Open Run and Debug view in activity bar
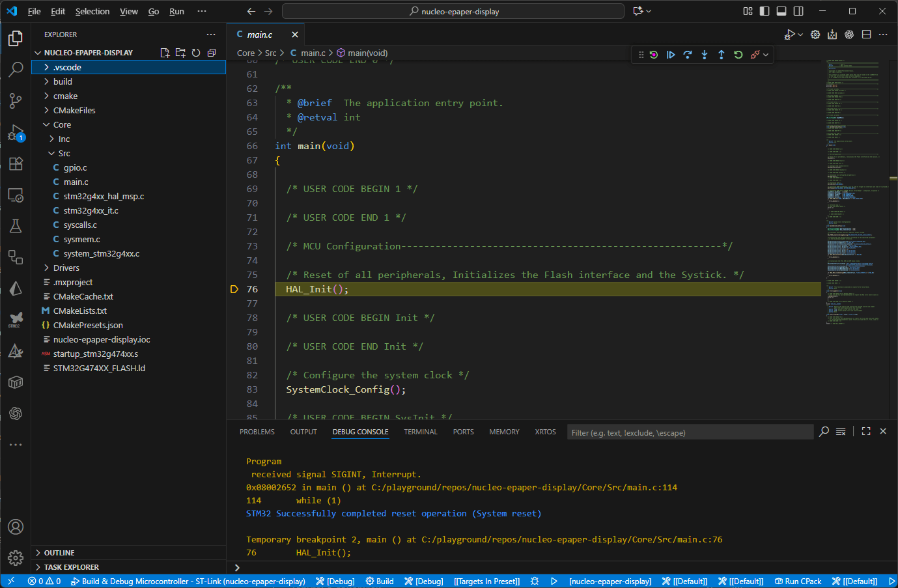 click(x=16, y=133)
